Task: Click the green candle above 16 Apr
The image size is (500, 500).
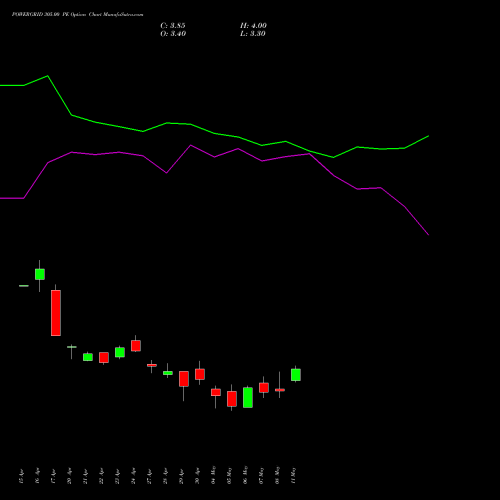Action: coord(40,274)
